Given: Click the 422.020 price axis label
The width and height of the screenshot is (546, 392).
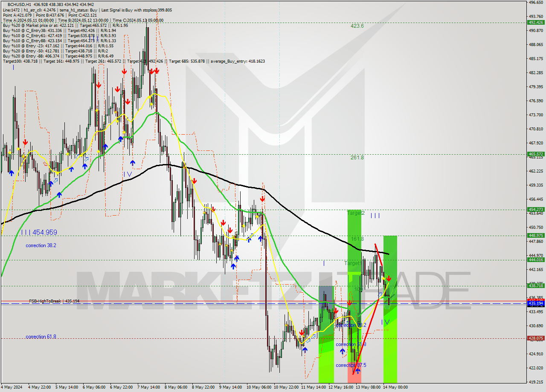Looking at the screenshot, I should [x=536, y=368].
